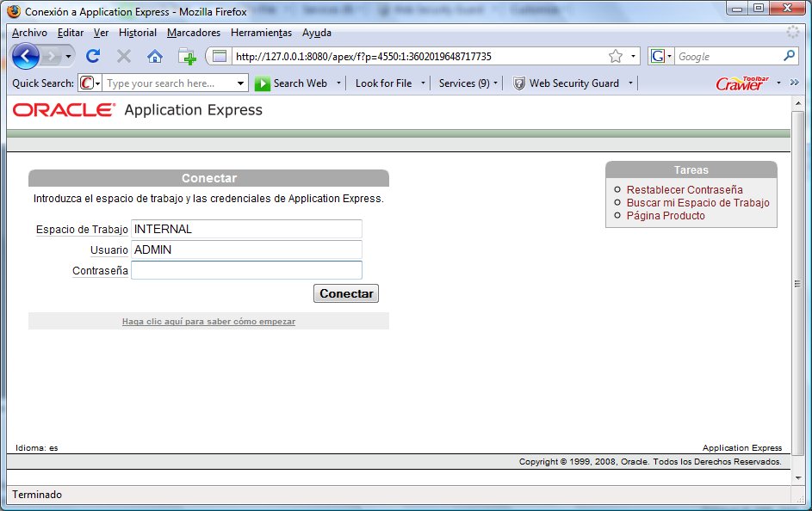
Task: Click the vertical scrollbar up arrow
Action: point(798,103)
